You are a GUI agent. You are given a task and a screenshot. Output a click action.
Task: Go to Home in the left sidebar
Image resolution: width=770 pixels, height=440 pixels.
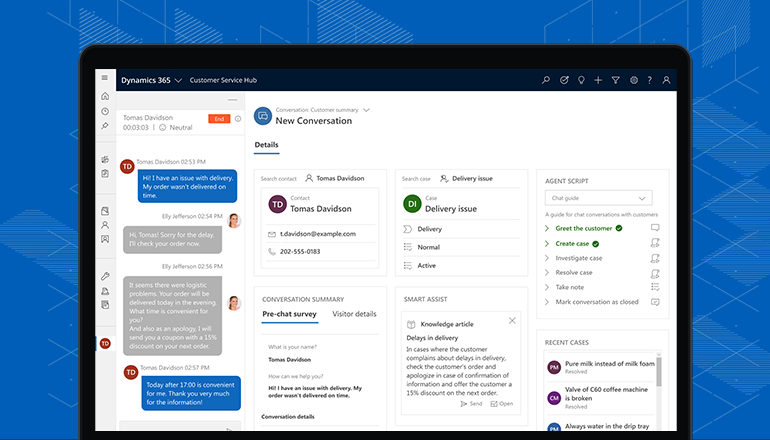tap(105, 96)
